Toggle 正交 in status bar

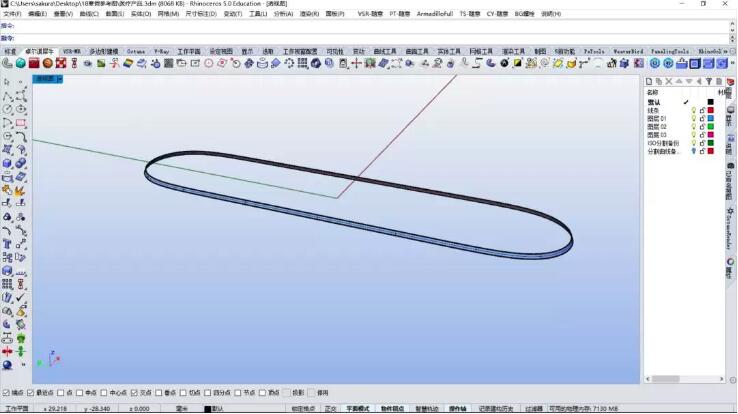pyautogui.click(x=330, y=409)
